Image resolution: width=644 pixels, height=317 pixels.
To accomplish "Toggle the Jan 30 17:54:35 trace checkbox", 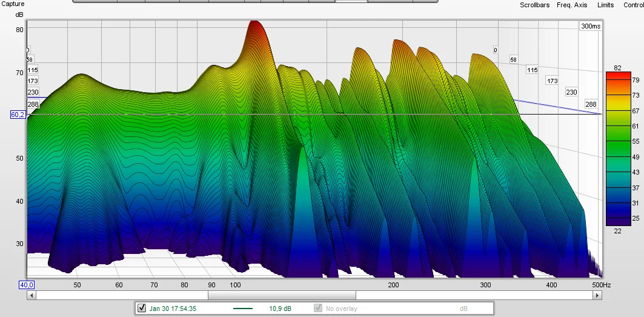I will click(142, 308).
